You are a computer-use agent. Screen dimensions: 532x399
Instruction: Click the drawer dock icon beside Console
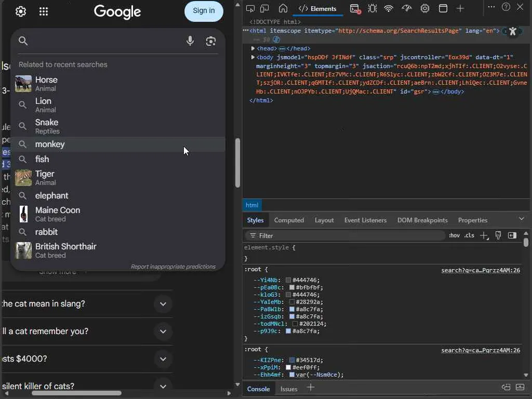[506, 387]
